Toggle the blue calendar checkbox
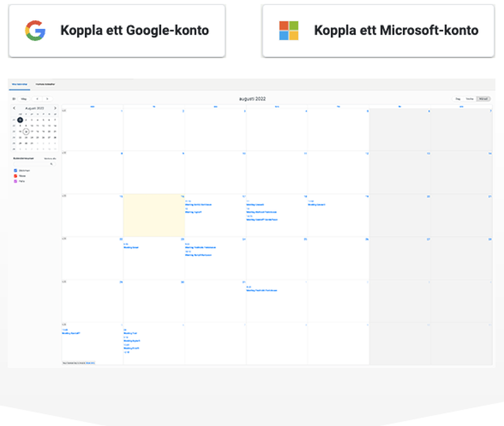The width and height of the screenshot is (504, 426). pos(15,171)
